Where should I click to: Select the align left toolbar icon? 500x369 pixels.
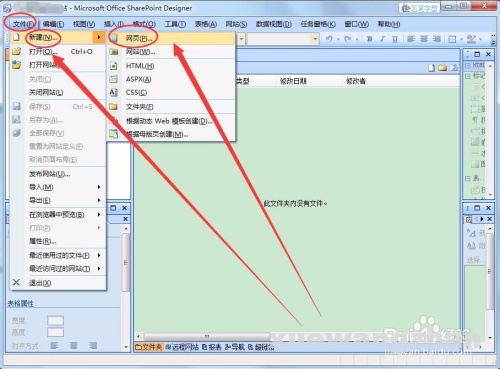[x=411, y=39]
